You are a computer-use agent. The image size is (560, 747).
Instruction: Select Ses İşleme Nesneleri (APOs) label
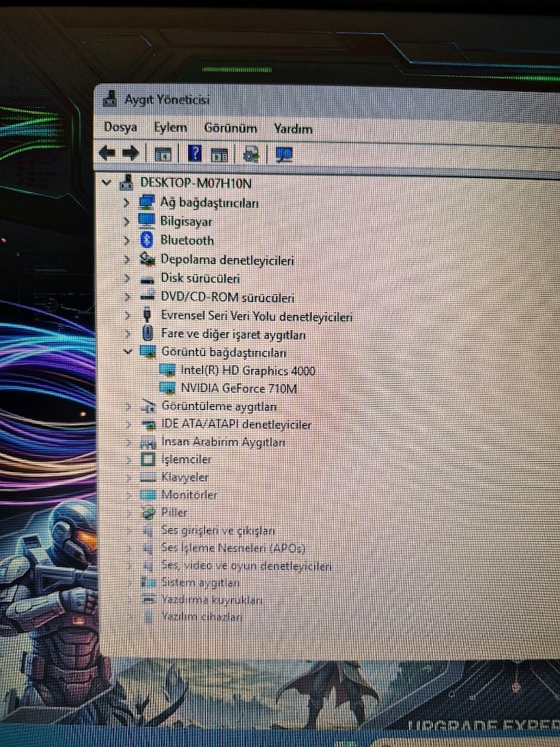tap(233, 548)
